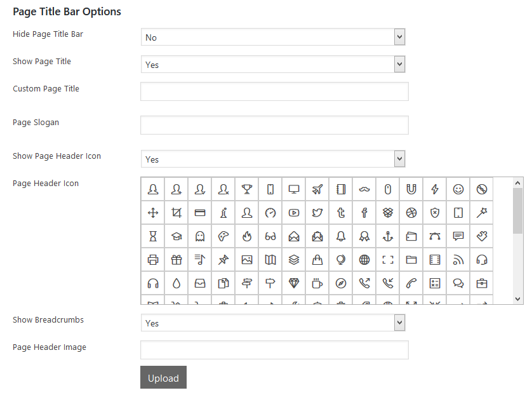Select the printer icon
Viewport: 532px width, 395px height.
pyautogui.click(x=153, y=260)
